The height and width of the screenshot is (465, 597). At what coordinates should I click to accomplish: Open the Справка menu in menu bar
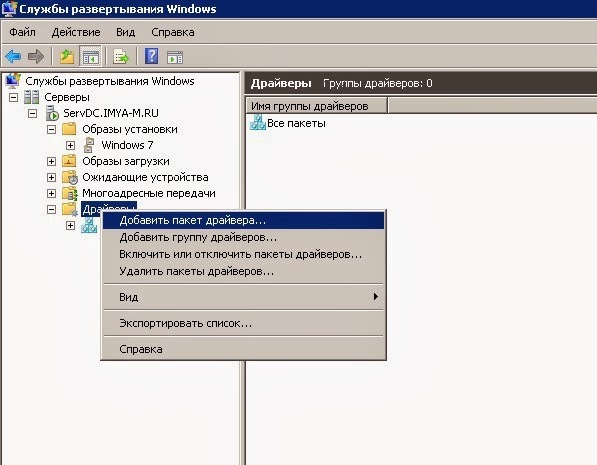(173, 33)
